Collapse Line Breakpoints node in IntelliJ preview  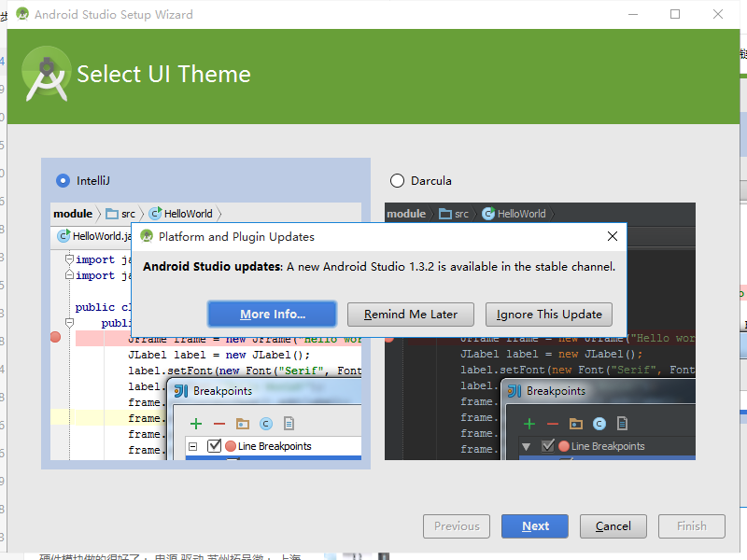[x=193, y=447]
